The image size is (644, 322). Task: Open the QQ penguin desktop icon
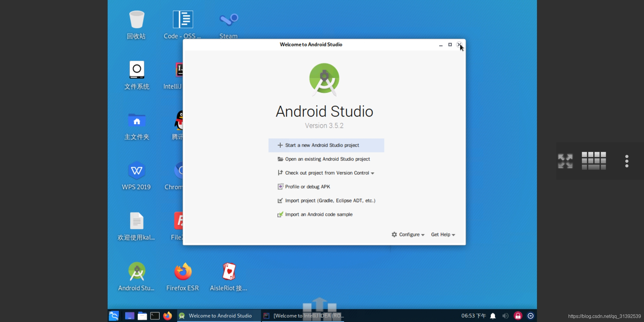pyautogui.click(x=179, y=120)
